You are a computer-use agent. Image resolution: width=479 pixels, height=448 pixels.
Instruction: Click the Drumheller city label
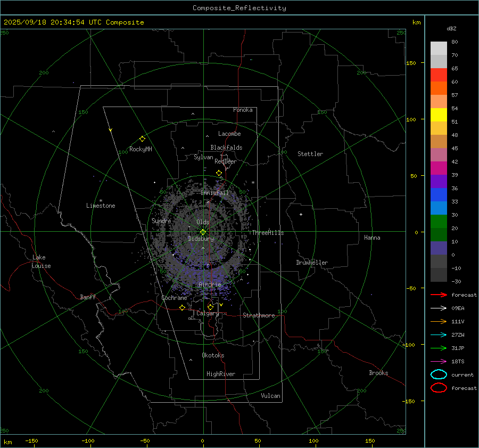tap(312, 263)
